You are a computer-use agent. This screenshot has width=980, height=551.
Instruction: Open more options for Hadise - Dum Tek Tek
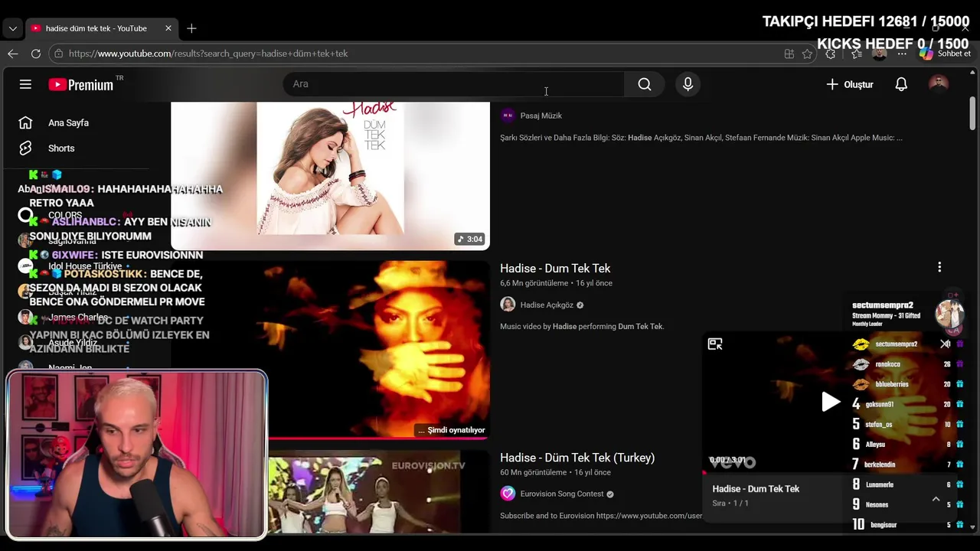click(939, 267)
